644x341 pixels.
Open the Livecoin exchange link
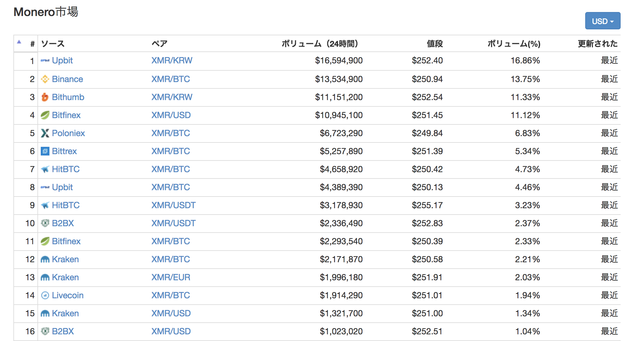coord(68,295)
